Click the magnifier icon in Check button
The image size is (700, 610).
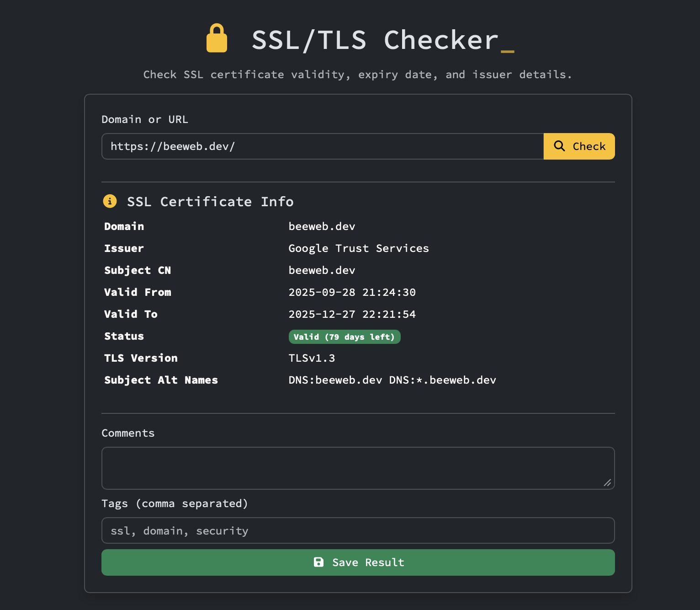[559, 146]
